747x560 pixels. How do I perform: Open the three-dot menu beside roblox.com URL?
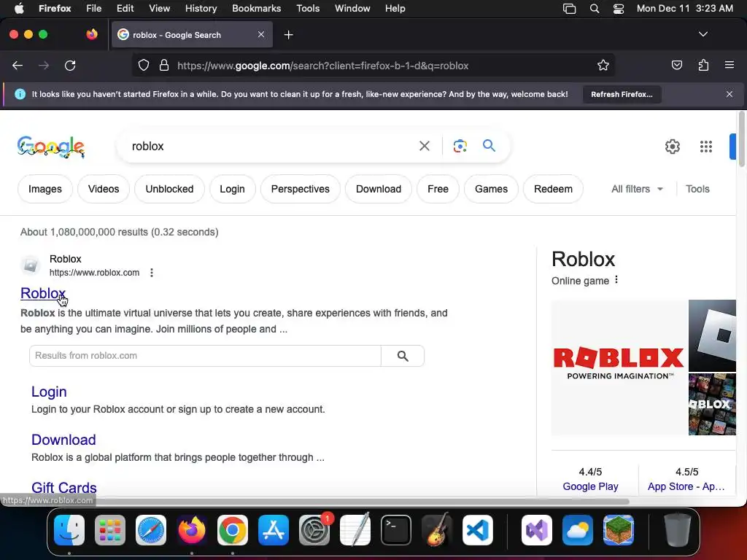point(152,273)
